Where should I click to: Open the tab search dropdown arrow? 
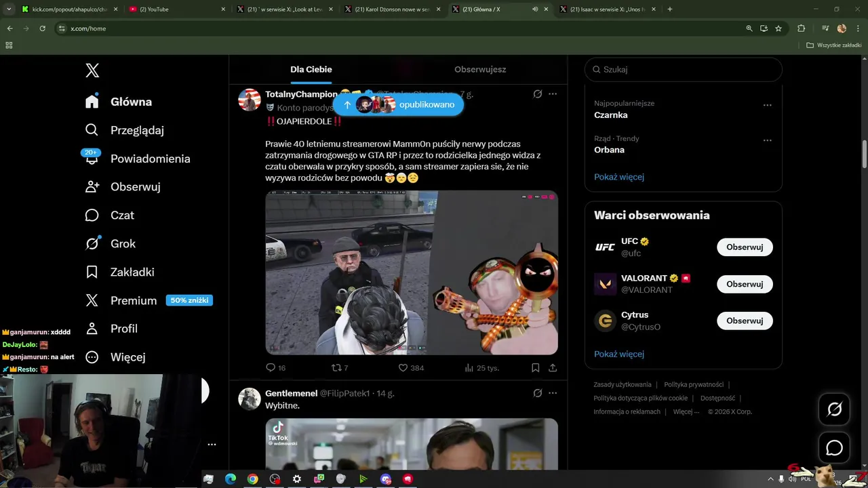(9, 9)
